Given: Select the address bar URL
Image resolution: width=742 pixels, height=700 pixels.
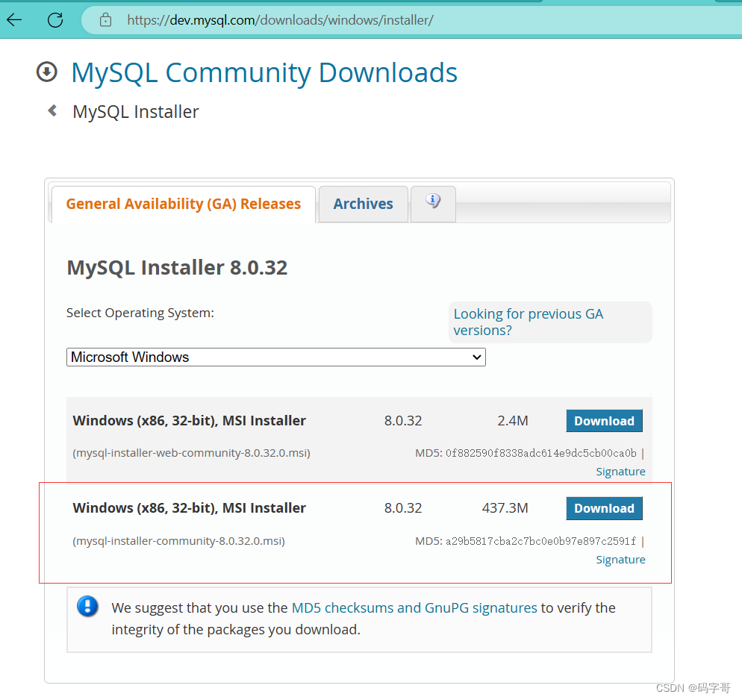Looking at the screenshot, I should [x=280, y=20].
